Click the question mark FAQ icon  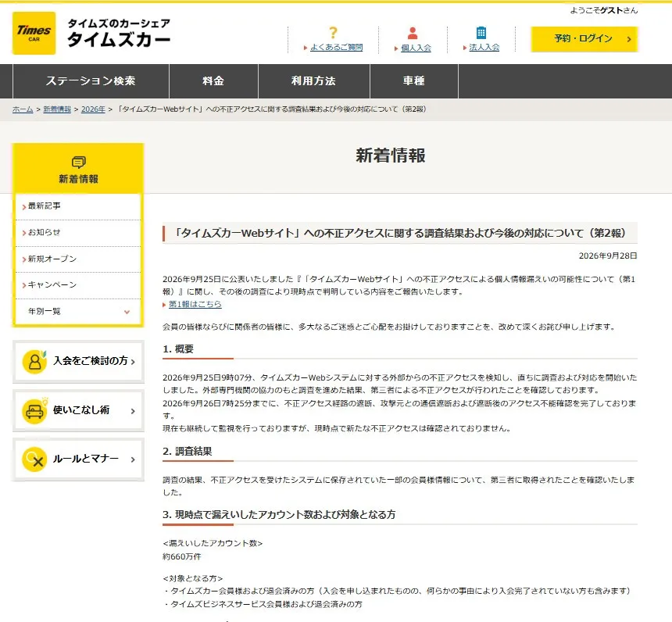(333, 33)
